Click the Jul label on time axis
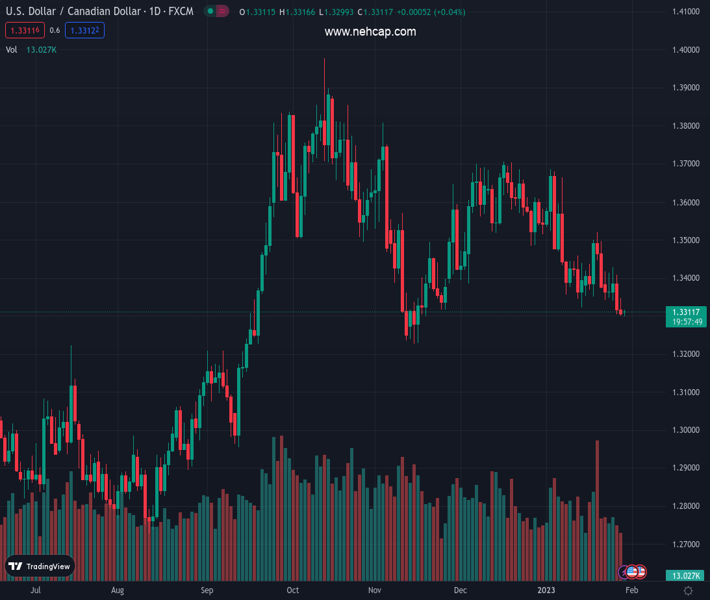The width and height of the screenshot is (710, 600). (36, 591)
